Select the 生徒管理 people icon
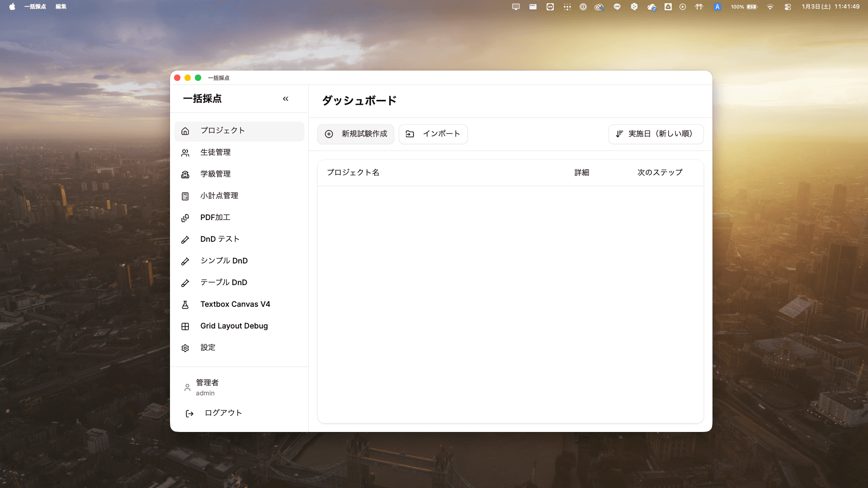This screenshot has height=488, width=868. (185, 152)
